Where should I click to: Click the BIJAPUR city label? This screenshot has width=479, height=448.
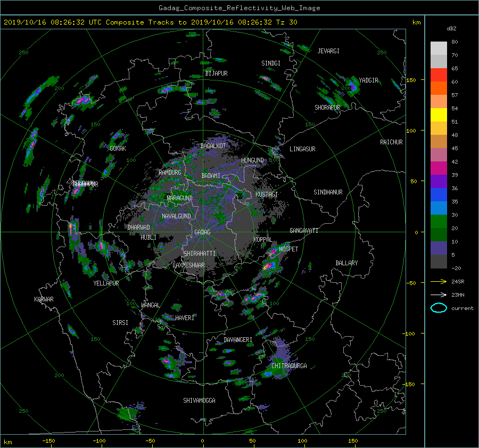click(216, 74)
